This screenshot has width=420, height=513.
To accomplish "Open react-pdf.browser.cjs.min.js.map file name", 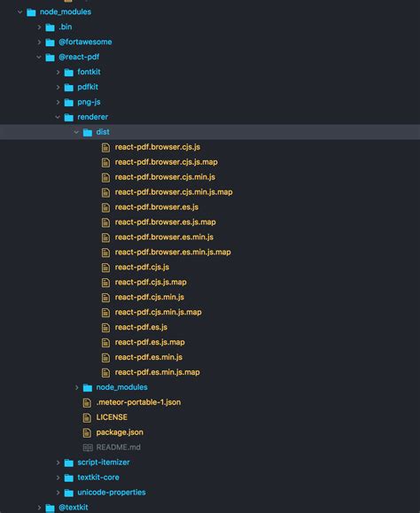I will click(174, 192).
